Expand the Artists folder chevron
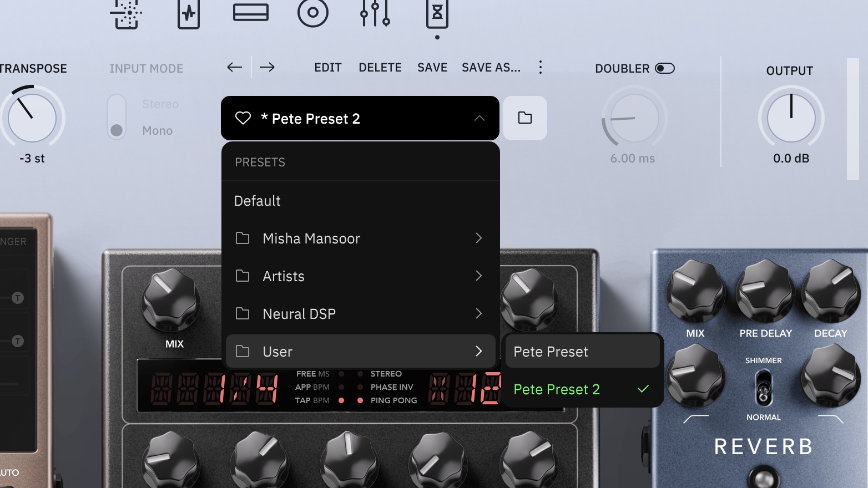 479,276
